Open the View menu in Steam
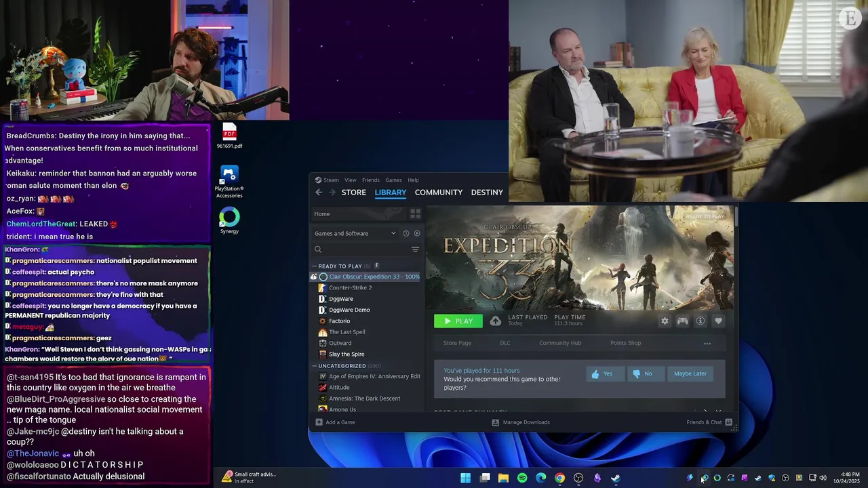868x488 pixels. tap(350, 180)
